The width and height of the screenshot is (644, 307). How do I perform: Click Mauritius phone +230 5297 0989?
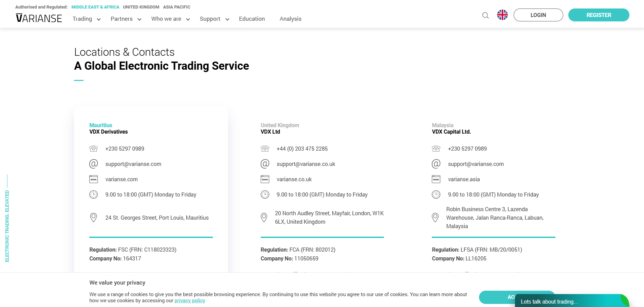pos(125,149)
